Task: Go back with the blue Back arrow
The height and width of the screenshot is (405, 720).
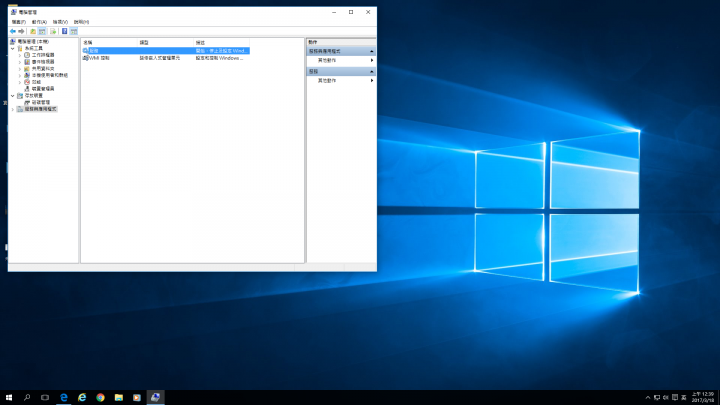Action: [12, 31]
